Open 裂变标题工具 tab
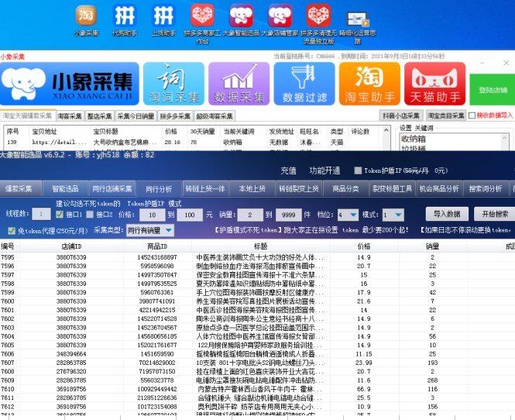 pyautogui.click(x=392, y=188)
